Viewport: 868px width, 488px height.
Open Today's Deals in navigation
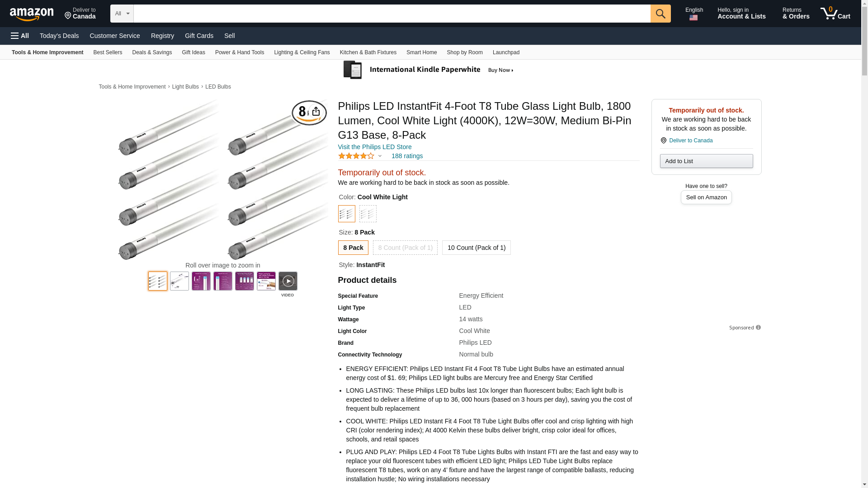point(59,36)
